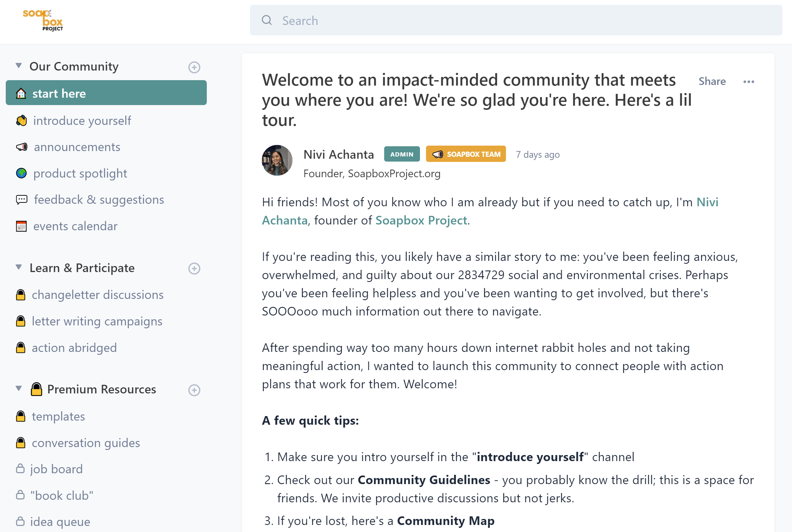Click the globe icon beside product spotlight
The height and width of the screenshot is (532, 792).
[x=21, y=173]
